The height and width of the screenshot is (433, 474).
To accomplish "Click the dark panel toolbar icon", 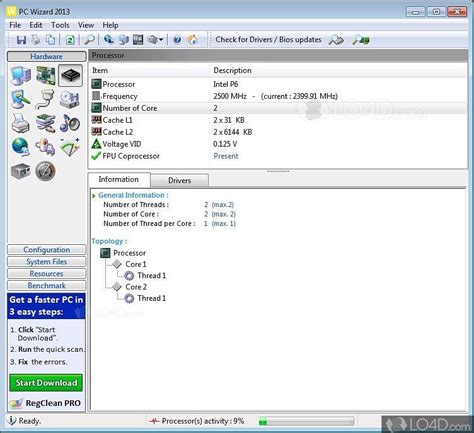I will click(x=138, y=40).
